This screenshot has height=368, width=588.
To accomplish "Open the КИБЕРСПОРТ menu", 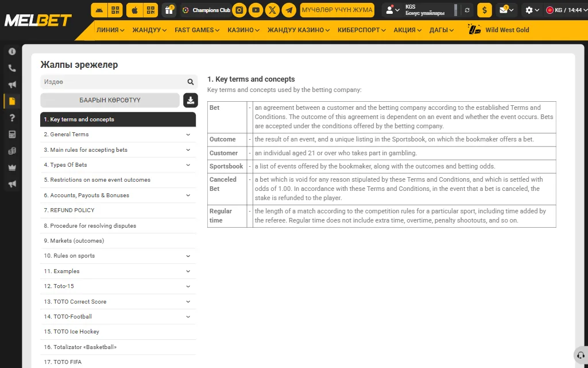I will click(362, 30).
